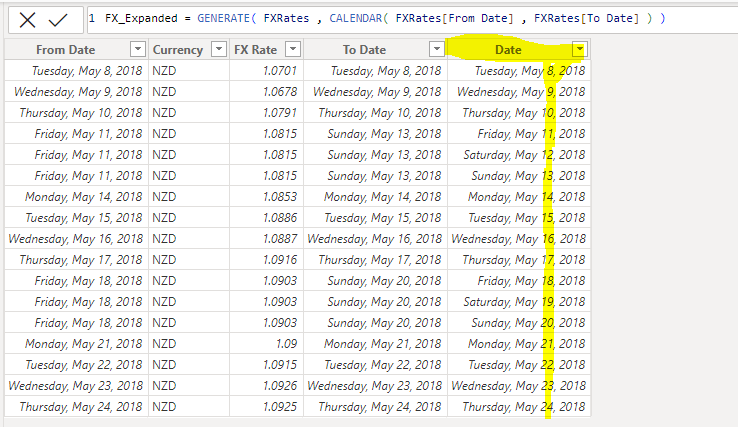Image resolution: width=738 pixels, height=427 pixels.
Task: Click FX Rate cell 1.0791
Action: 266,113
